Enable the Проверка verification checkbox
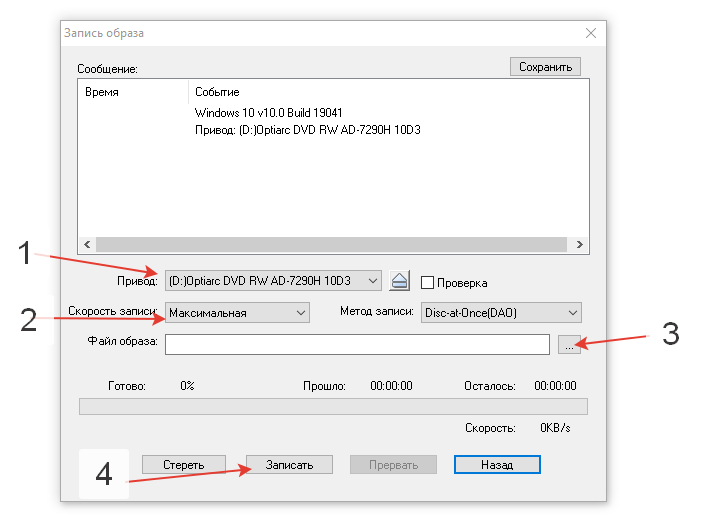Screen dimensions: 720x525 (x=427, y=282)
